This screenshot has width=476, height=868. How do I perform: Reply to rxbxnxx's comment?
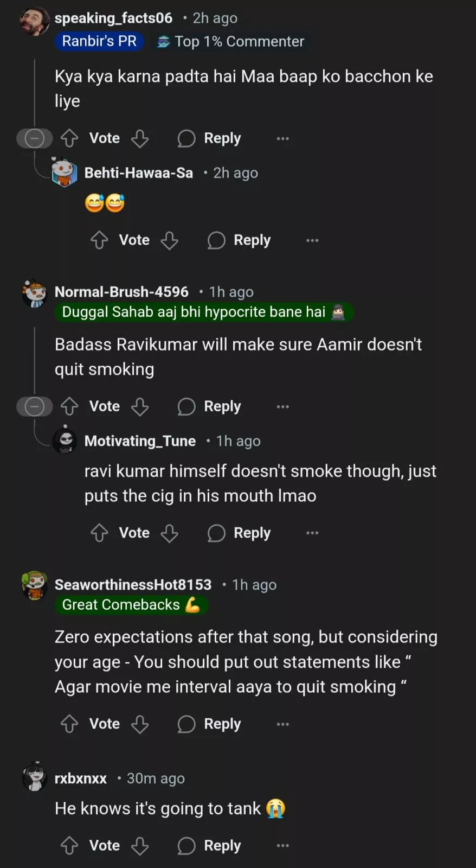209,845
